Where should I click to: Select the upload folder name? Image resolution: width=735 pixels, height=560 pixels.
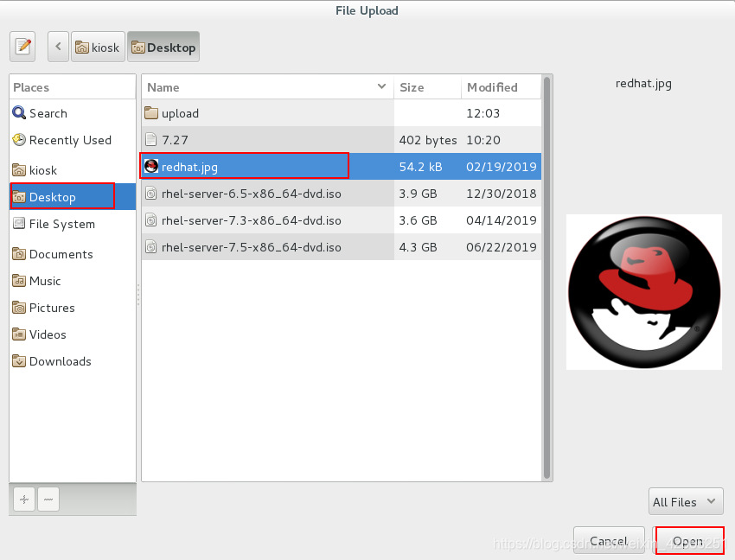pos(180,113)
